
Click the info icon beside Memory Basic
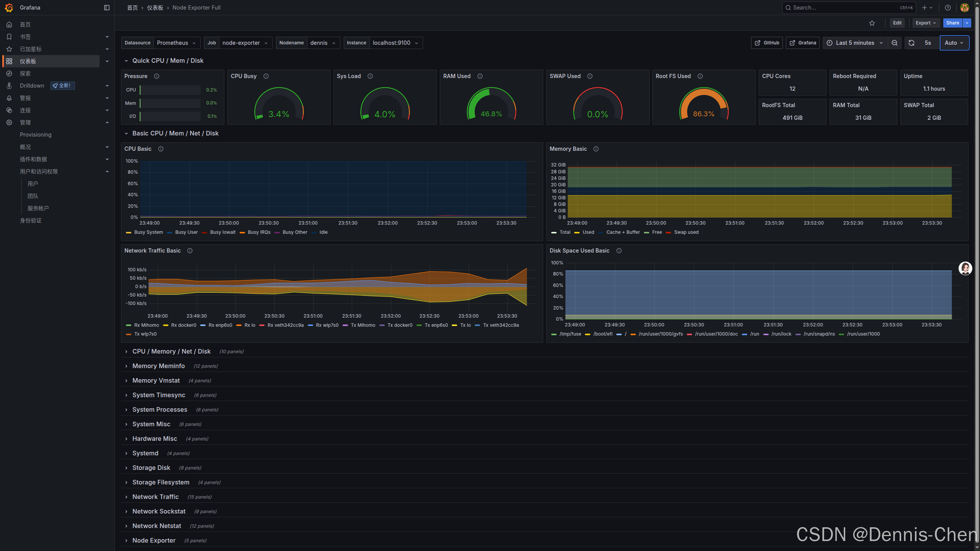[596, 149]
